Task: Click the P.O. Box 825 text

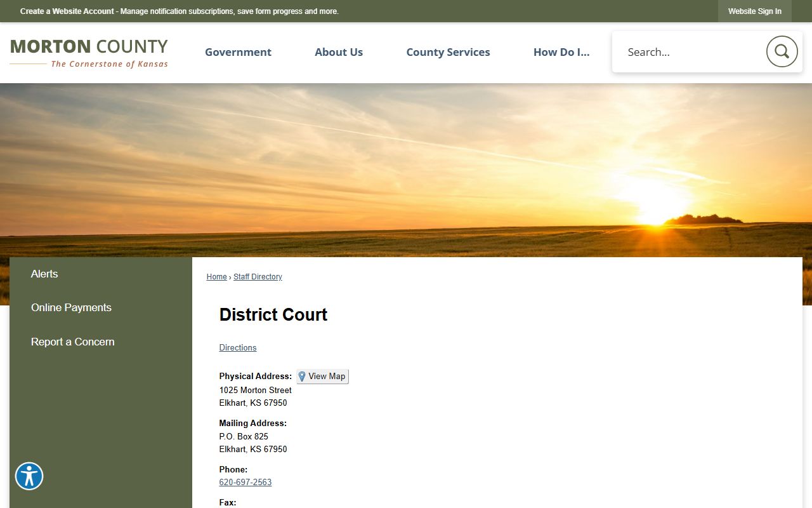Action: (244, 436)
